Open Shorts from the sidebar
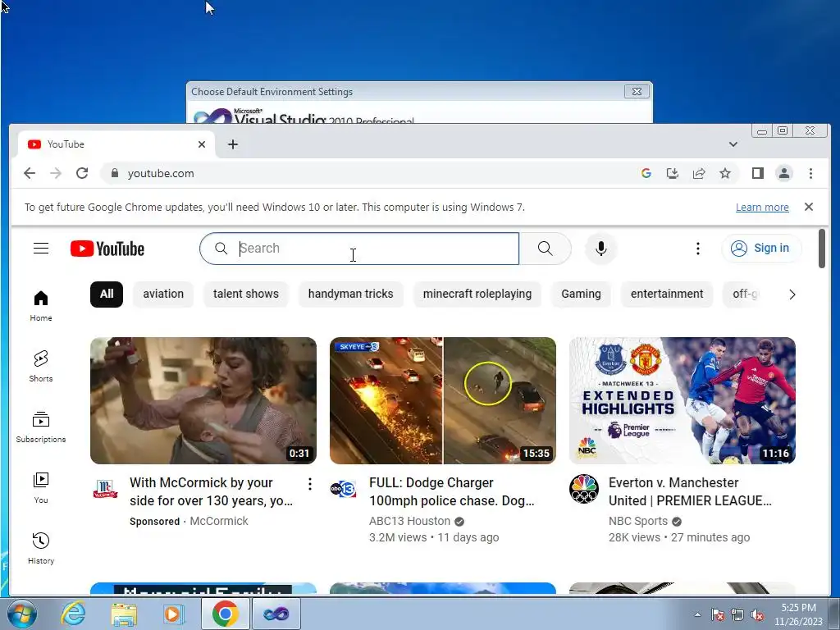 point(41,367)
